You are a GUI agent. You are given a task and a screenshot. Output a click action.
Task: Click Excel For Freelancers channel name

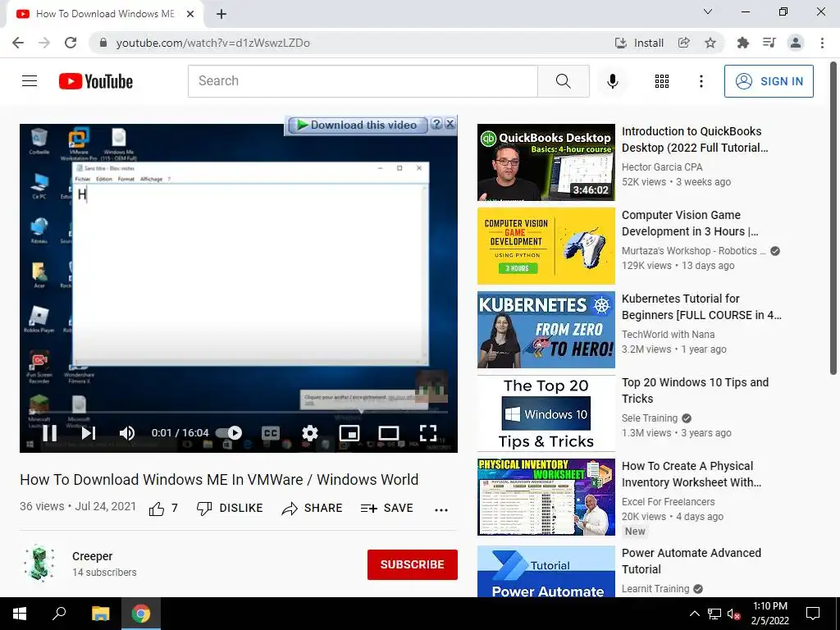[668, 502]
